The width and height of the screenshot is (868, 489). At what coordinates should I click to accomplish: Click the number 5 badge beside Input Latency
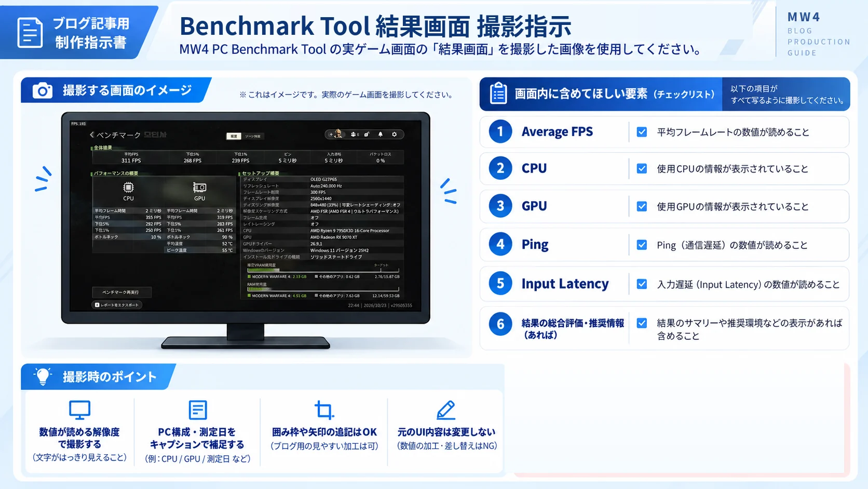(x=500, y=283)
